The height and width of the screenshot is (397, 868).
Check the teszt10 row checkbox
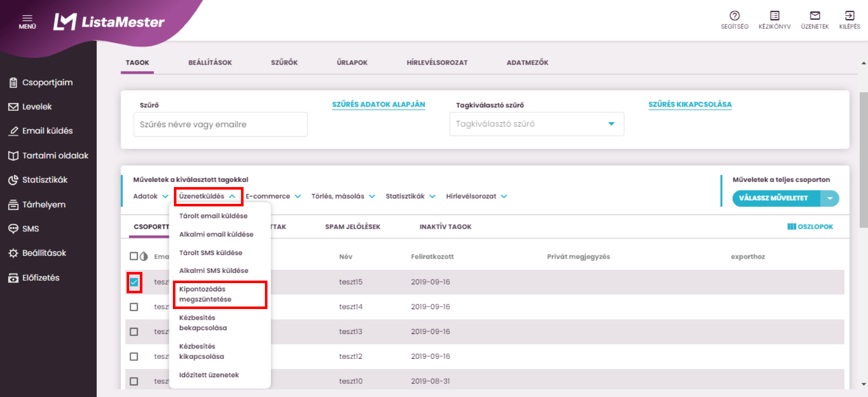134,381
